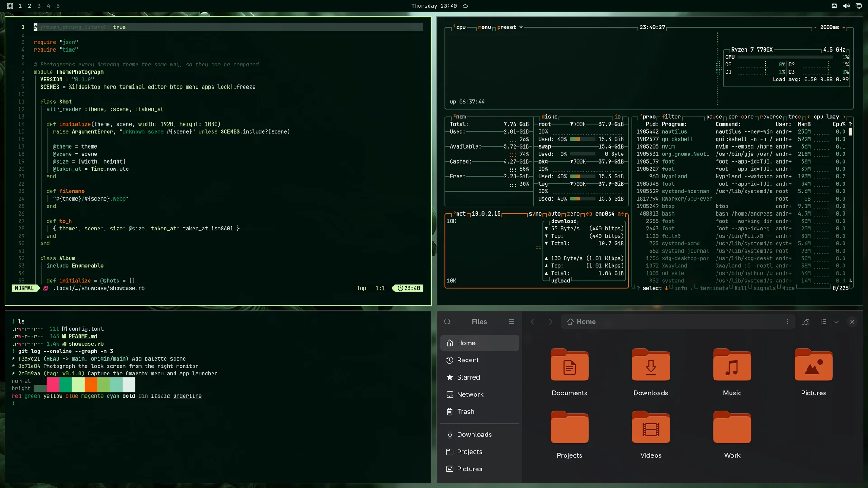Click the pink color swatch in terminal
This screenshot has height=488, width=868.
pos(53,385)
